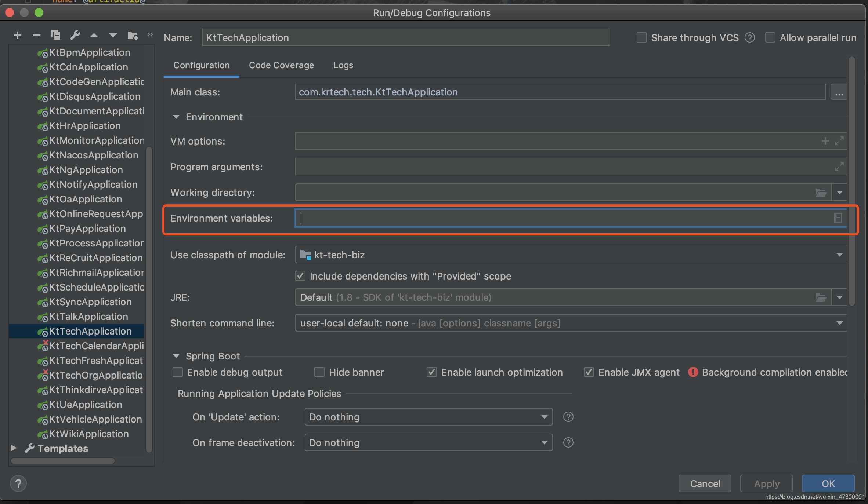This screenshot has height=504, width=868.
Task: Switch to the Logs tab
Action: pyautogui.click(x=343, y=65)
